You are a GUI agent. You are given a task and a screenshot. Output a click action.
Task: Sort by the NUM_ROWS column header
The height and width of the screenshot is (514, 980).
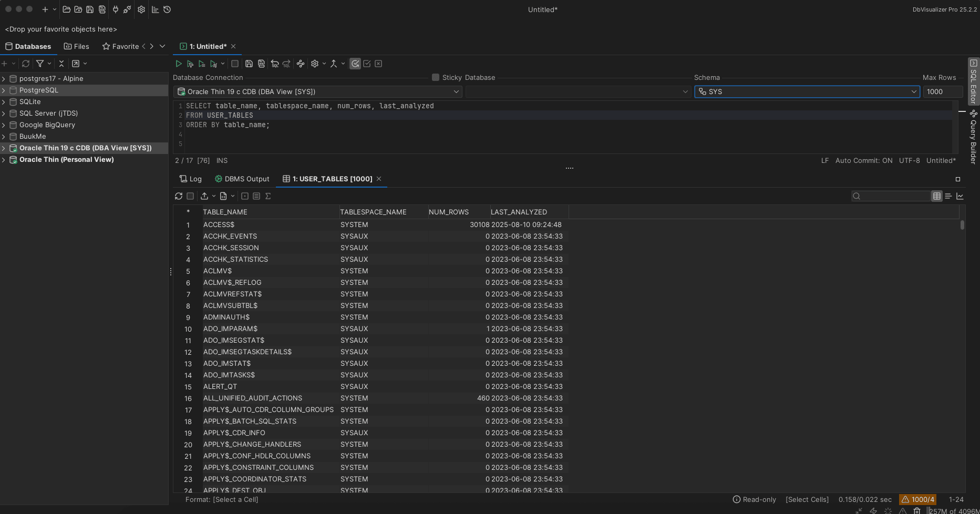(x=448, y=212)
